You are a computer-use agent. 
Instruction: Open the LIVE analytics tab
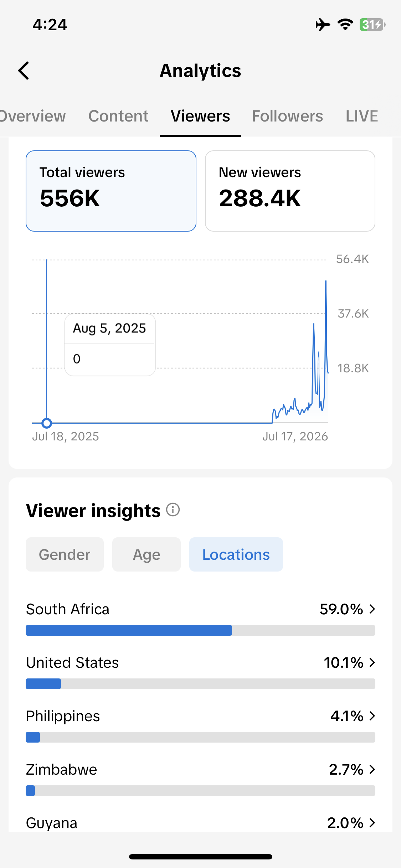(362, 116)
